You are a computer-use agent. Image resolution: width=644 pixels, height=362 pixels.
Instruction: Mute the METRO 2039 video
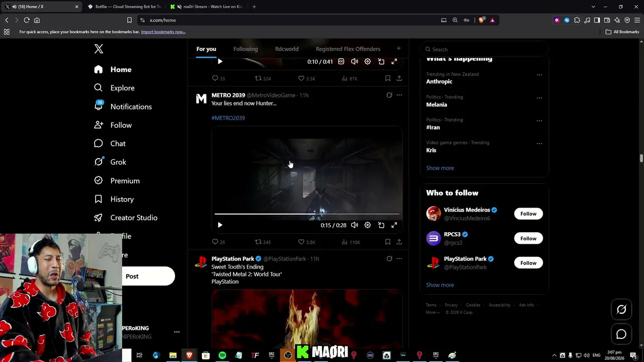click(x=354, y=225)
